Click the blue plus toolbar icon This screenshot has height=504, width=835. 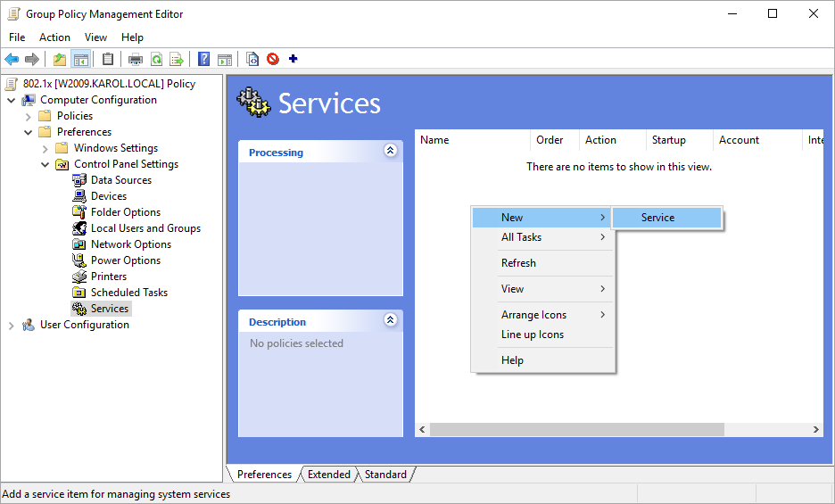[x=293, y=60]
